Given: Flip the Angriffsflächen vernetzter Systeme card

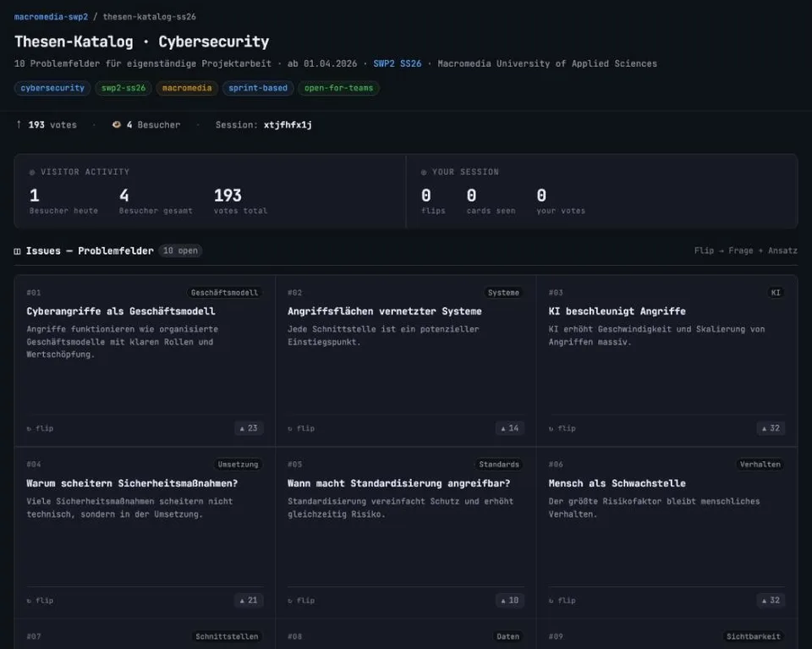Looking at the screenshot, I should click(x=301, y=428).
